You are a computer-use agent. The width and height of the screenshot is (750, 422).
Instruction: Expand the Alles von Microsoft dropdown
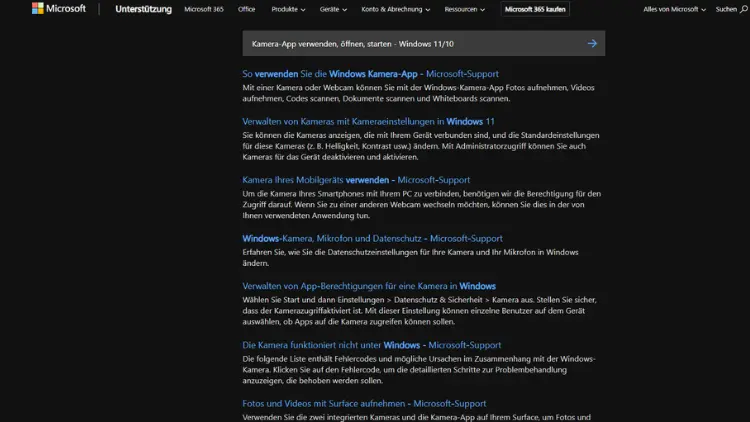[x=674, y=9]
